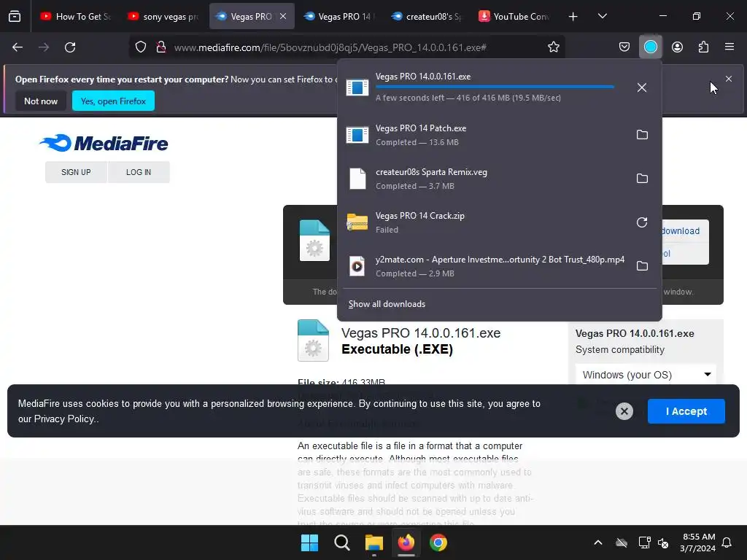Dismiss the cookie banner with the X

624,411
